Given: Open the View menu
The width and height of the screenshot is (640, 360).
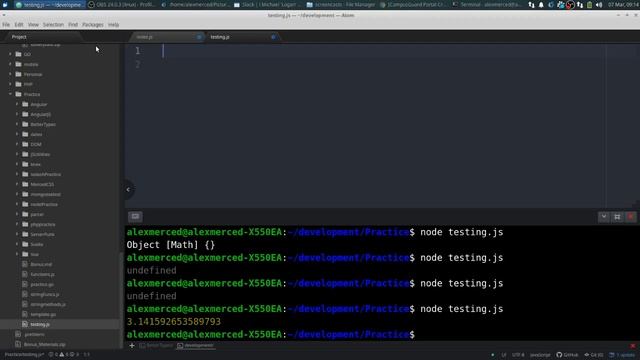Looking at the screenshot, I should (x=33, y=25).
